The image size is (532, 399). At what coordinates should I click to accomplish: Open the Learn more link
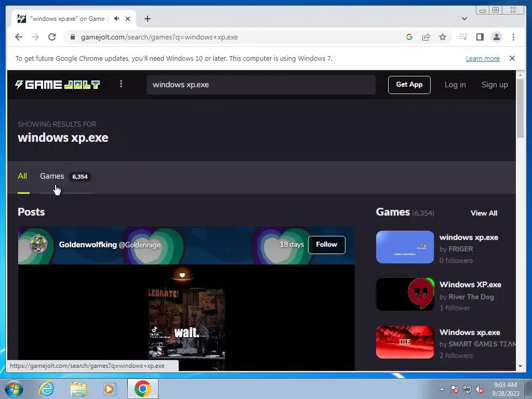[483, 58]
